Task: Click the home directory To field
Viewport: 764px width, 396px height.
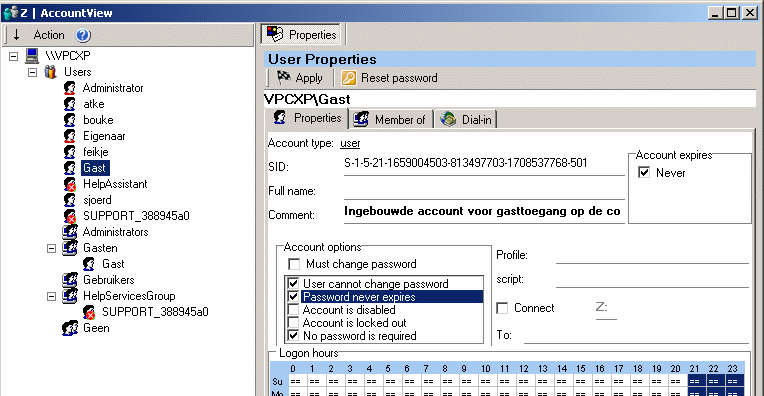Action: (x=636, y=335)
